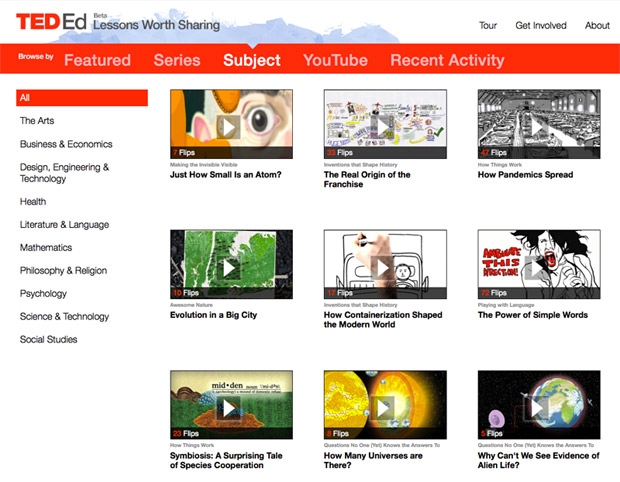The width and height of the screenshot is (620, 482).
Task: Filter by Design, Engineering & Technology
Action: [x=64, y=173]
